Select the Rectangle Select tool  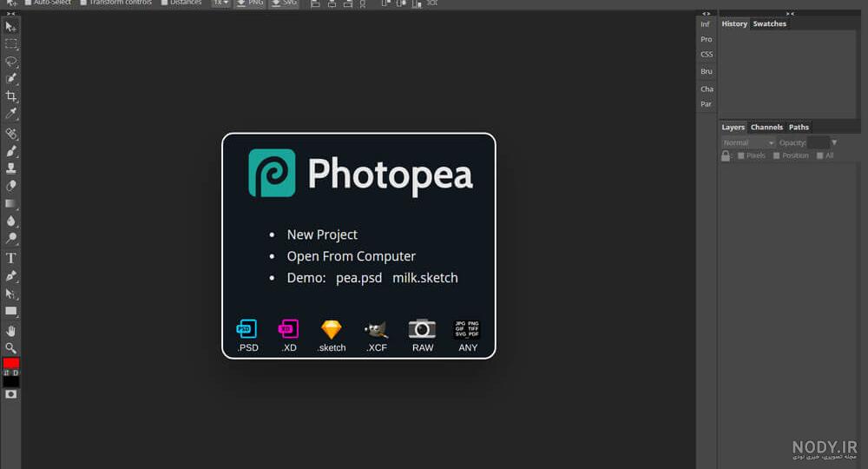point(10,43)
